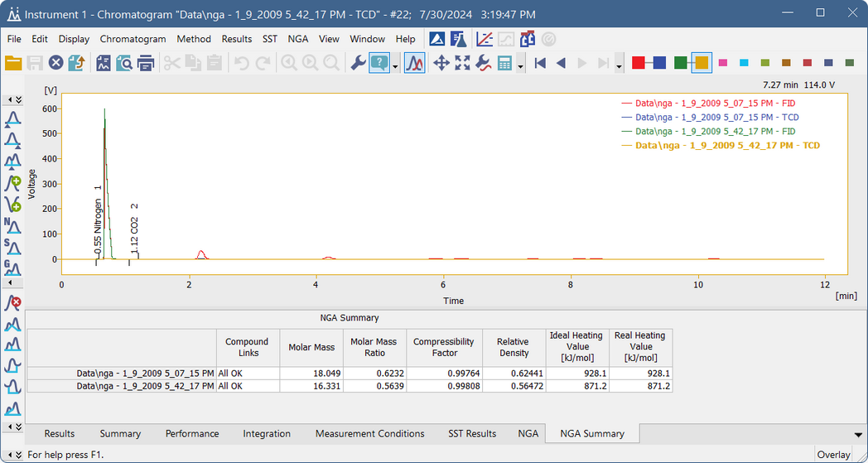Open the Chromatogram menu
Image resolution: width=868 pixels, height=463 pixels.
(133, 39)
